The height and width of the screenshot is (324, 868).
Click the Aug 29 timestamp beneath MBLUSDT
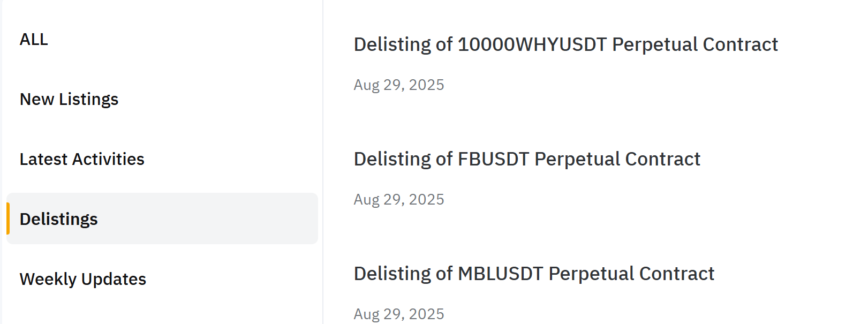click(399, 313)
